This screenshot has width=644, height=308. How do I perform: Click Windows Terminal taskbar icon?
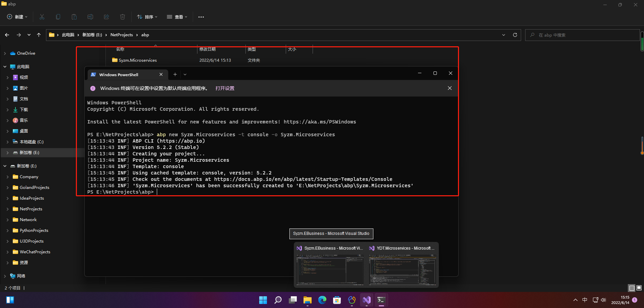(381, 300)
